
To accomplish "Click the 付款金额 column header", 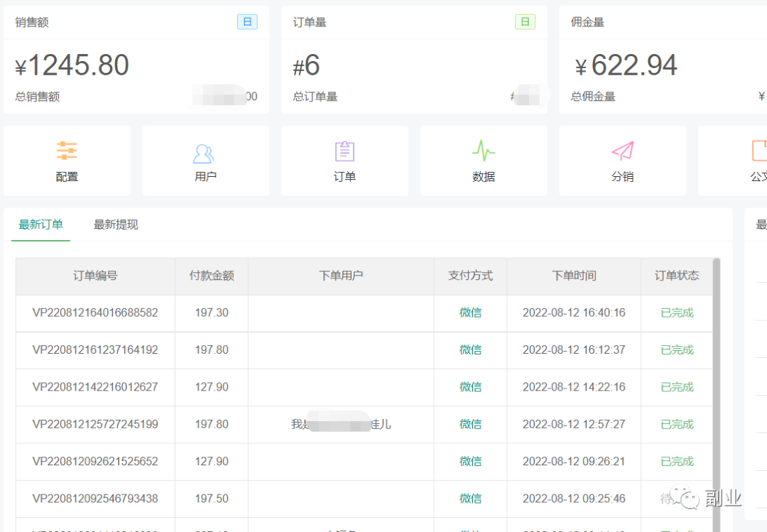I will point(211,276).
